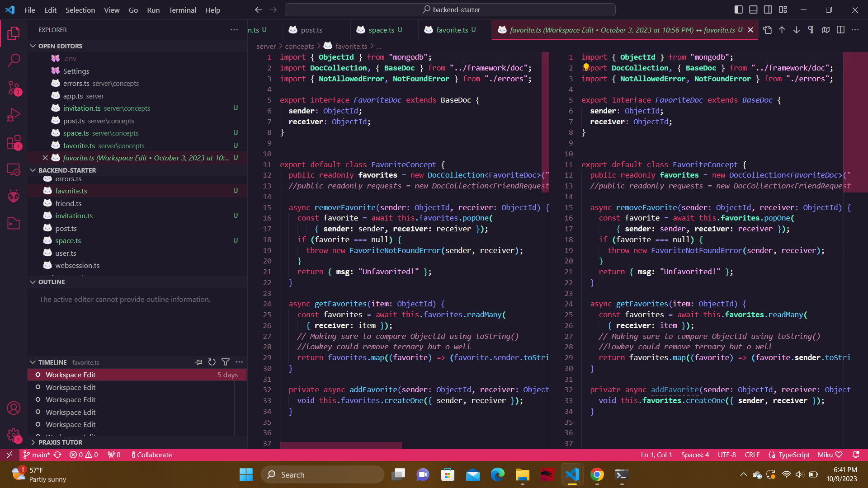This screenshot has height=488, width=868.
Task: Open the alien-face extension icon in activity bar
Action: coord(14,196)
